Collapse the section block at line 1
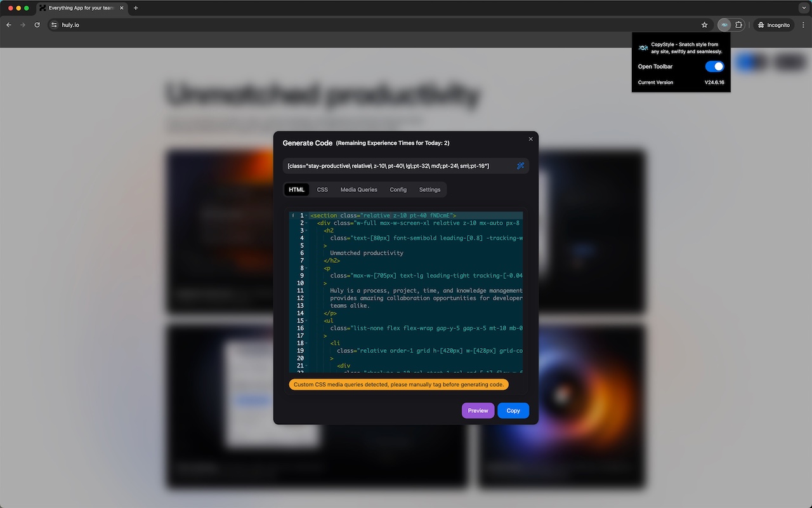This screenshot has width=812, height=508. coord(307,216)
